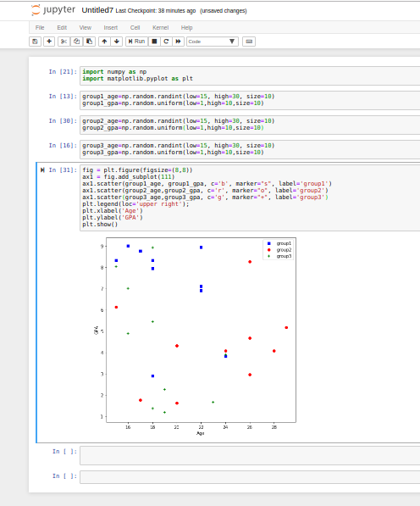Cut selected cells with scissors icon
The width and height of the screenshot is (420, 506).
tap(64, 42)
